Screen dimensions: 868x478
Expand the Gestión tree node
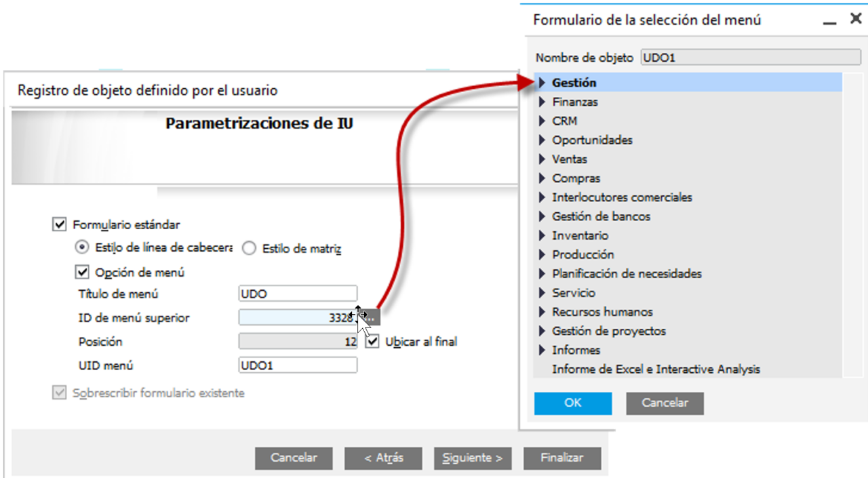coord(542,82)
